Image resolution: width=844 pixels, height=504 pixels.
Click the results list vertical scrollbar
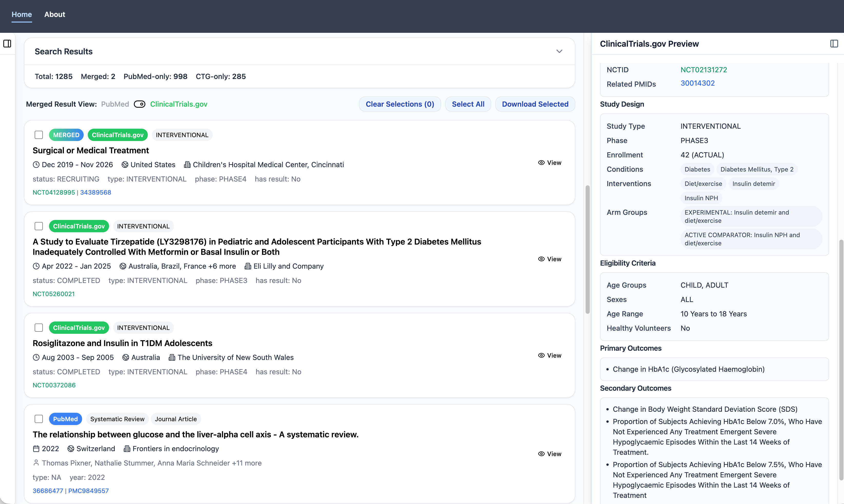(587, 250)
